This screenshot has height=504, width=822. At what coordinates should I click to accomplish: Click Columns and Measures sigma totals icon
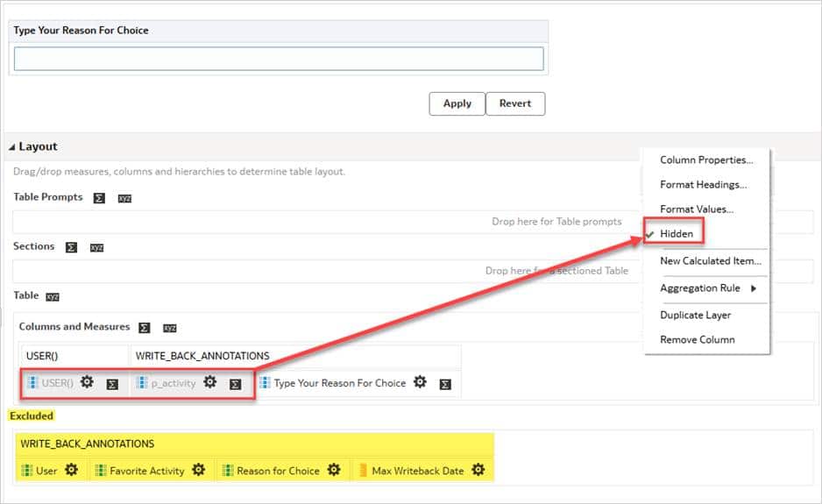145,328
